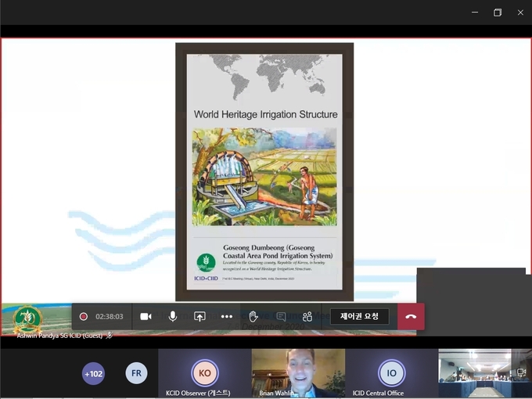
Task: Click the 제어권 요청 button
Action: tap(359, 316)
